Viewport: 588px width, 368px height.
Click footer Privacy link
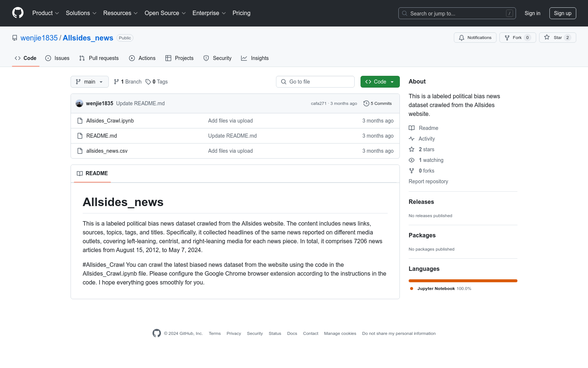[234, 333]
